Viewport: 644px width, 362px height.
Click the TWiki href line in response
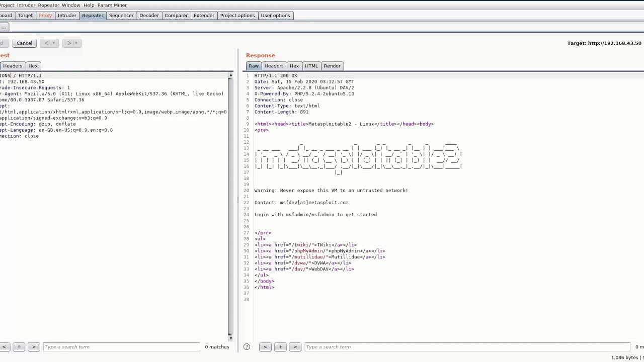(x=305, y=245)
